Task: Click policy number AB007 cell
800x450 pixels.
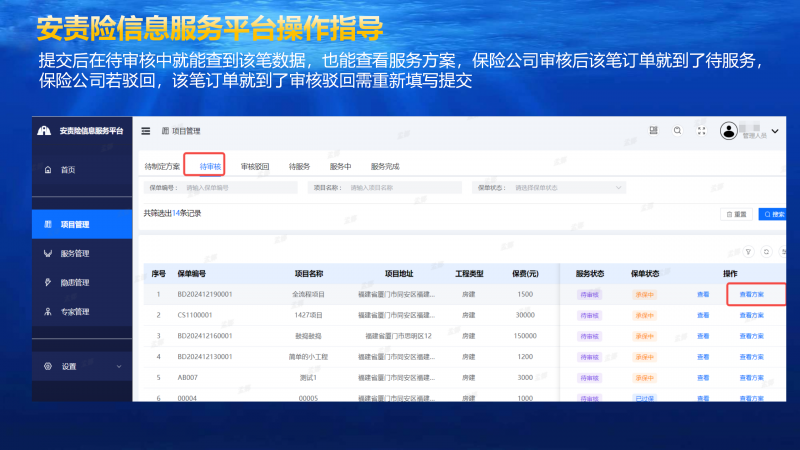Action: click(187, 378)
